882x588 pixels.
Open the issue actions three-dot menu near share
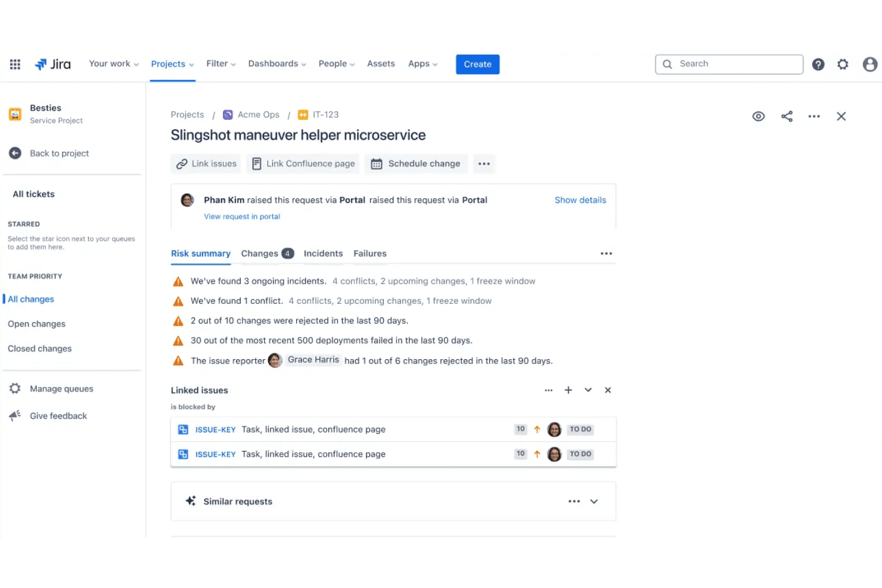click(x=814, y=116)
